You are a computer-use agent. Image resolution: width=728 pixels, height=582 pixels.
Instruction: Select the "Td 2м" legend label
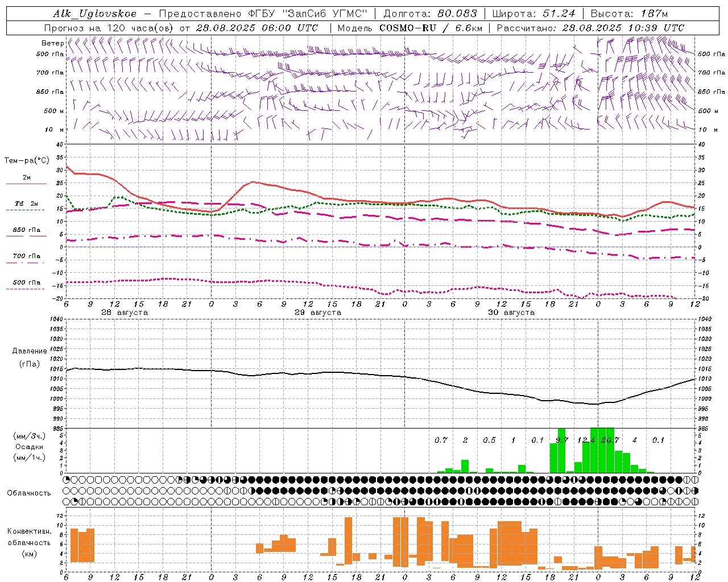click(26, 203)
